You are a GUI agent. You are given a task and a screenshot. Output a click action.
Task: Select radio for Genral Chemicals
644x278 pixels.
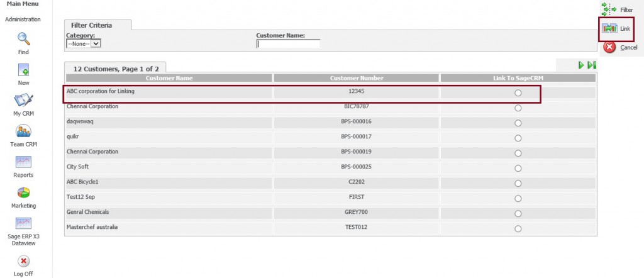(x=518, y=213)
